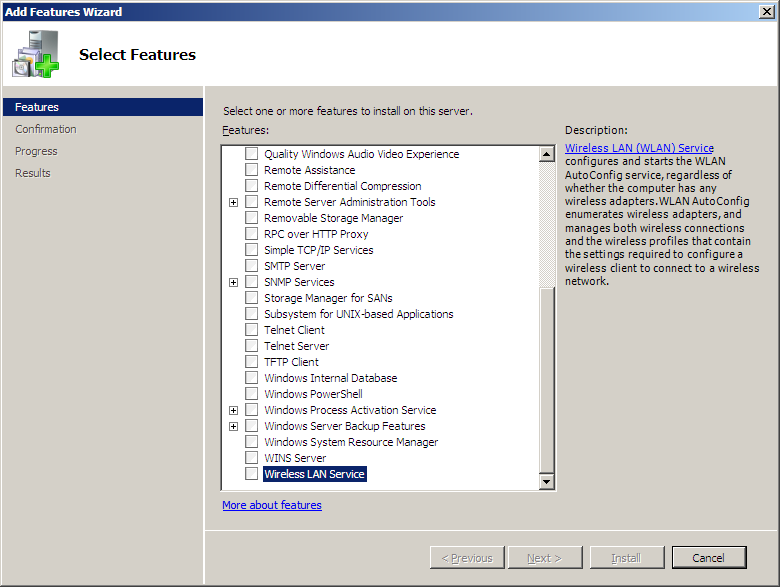Check the Wireless LAN Service checkbox
The width and height of the screenshot is (780, 587).
click(252, 474)
